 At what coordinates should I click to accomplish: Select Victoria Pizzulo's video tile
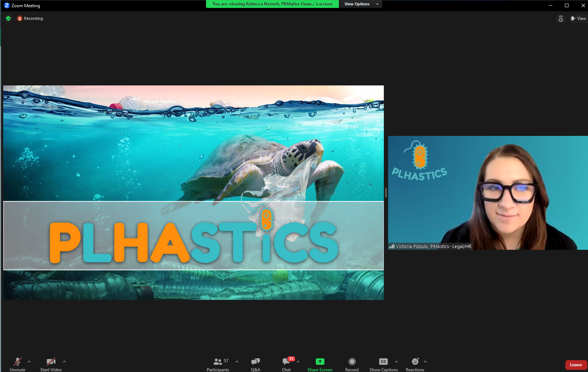488,193
